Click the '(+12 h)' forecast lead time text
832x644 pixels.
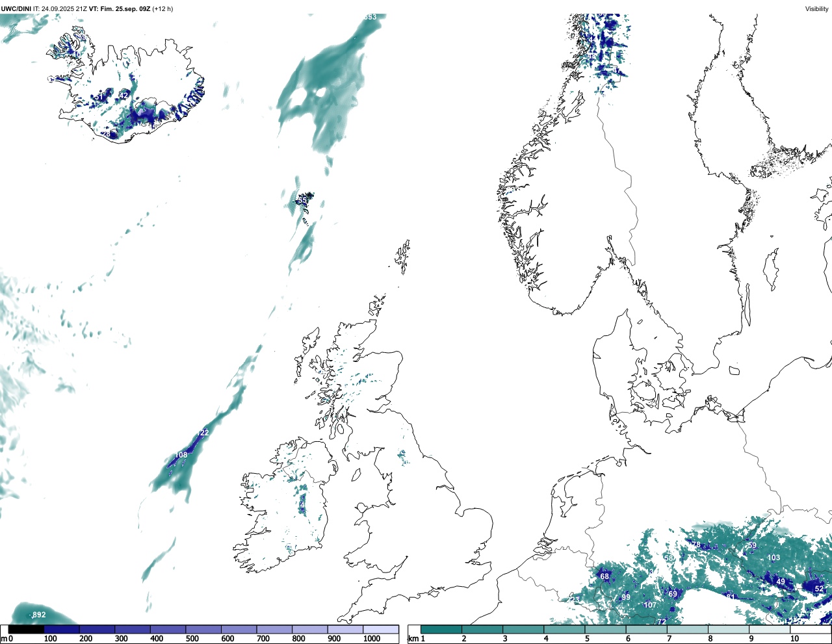[162, 9]
